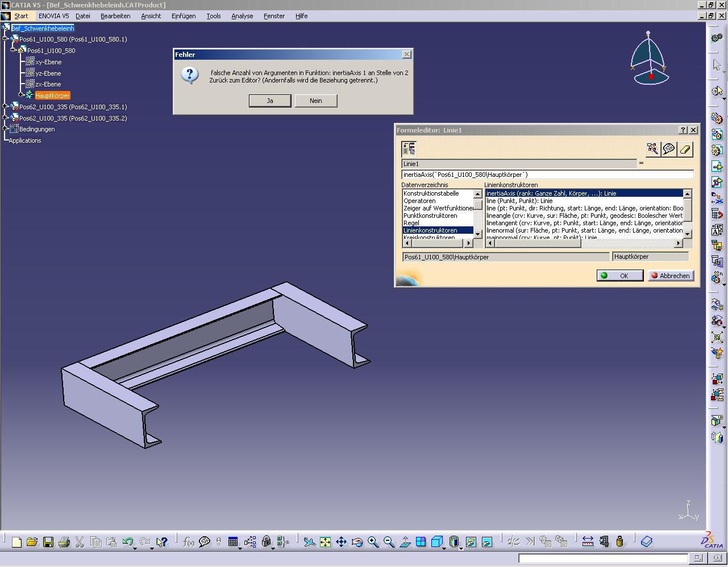
Task: Expand the Bedingungen tree node
Action: (5, 129)
